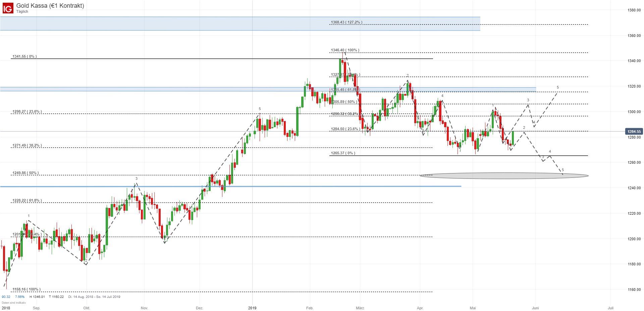Select price axis value 1340.00
644x311 pixels.
[x=634, y=61]
